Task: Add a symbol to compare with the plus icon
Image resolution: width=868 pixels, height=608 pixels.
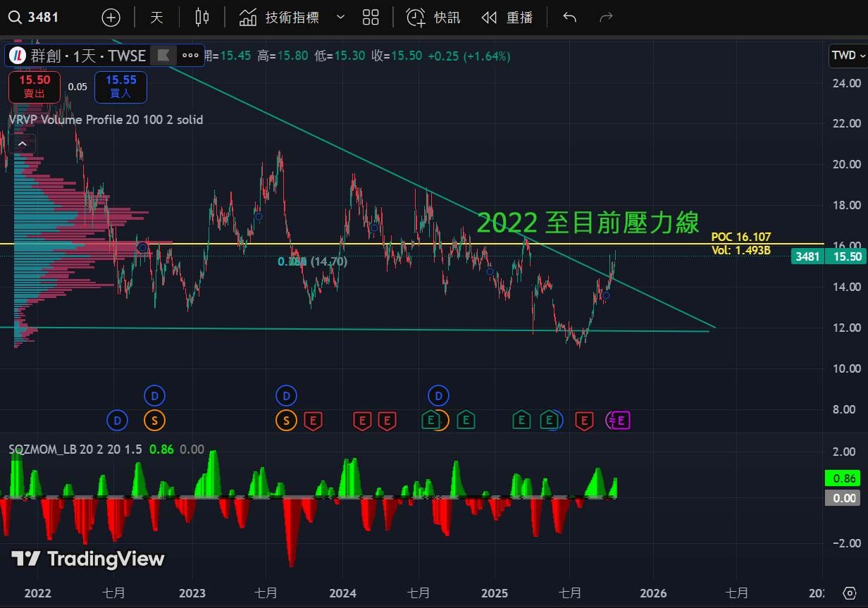Action: click(x=111, y=18)
